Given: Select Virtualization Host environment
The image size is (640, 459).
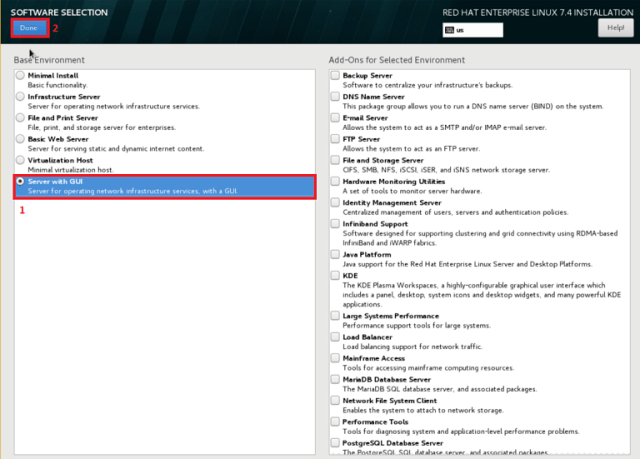Looking at the screenshot, I should 20,160.
